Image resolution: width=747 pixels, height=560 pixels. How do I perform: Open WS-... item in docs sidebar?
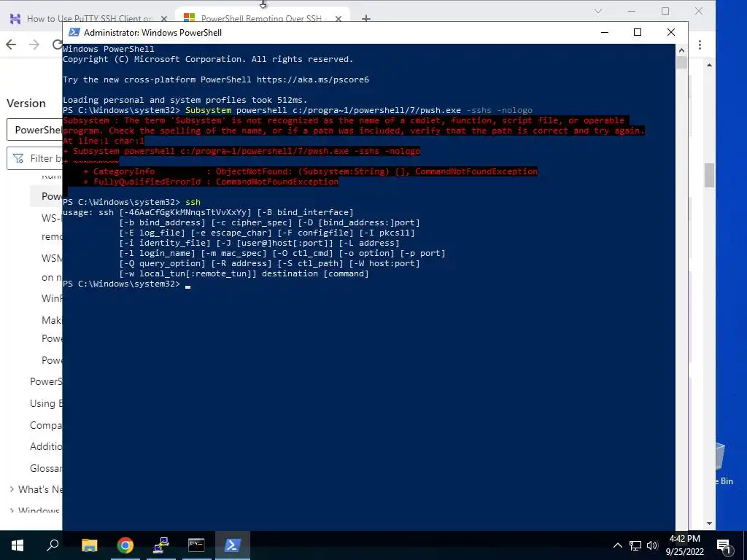tap(52, 218)
